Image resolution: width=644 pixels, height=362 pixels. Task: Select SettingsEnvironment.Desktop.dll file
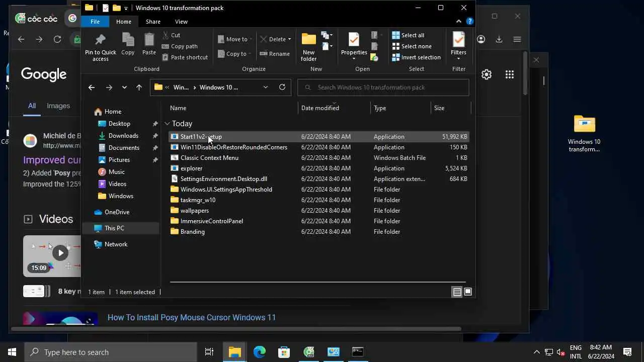318,179
